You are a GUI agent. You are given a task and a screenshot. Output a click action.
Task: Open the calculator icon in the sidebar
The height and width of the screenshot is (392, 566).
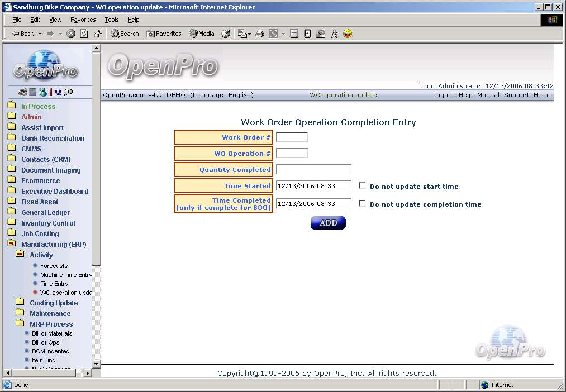tap(33, 92)
